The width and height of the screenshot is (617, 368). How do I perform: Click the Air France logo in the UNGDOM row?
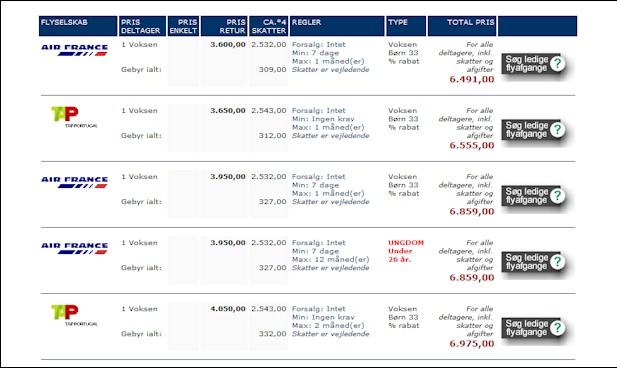point(74,248)
